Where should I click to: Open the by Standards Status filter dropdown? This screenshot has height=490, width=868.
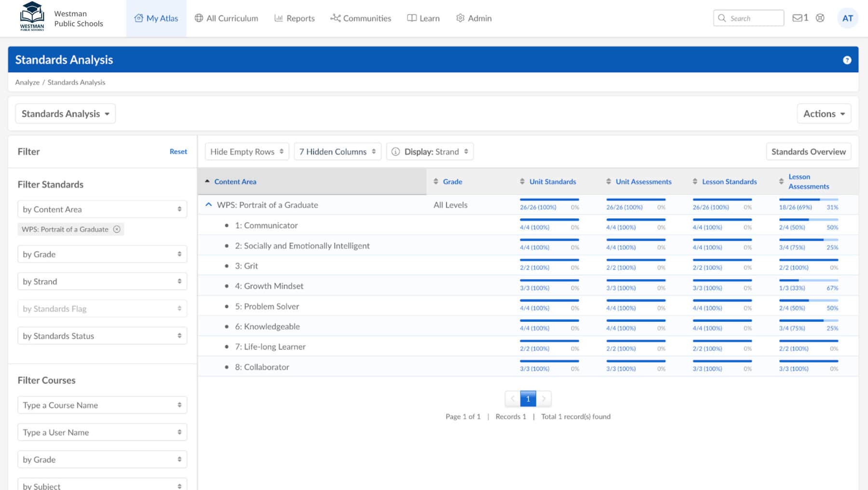pyautogui.click(x=102, y=336)
